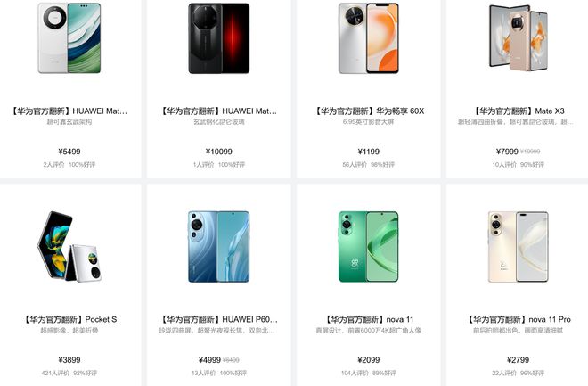Open the 104人评价 reviews for nova 11
This screenshot has height=386, width=588.
click(355, 373)
